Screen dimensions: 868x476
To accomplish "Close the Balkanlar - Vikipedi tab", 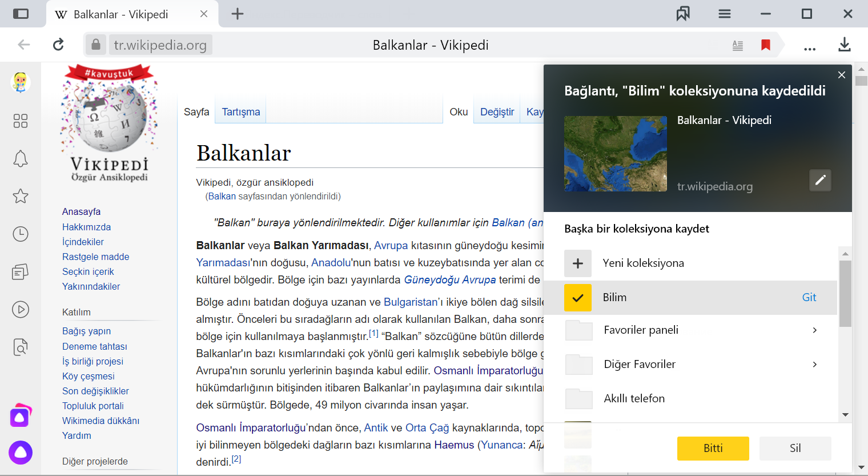I will tap(204, 14).
